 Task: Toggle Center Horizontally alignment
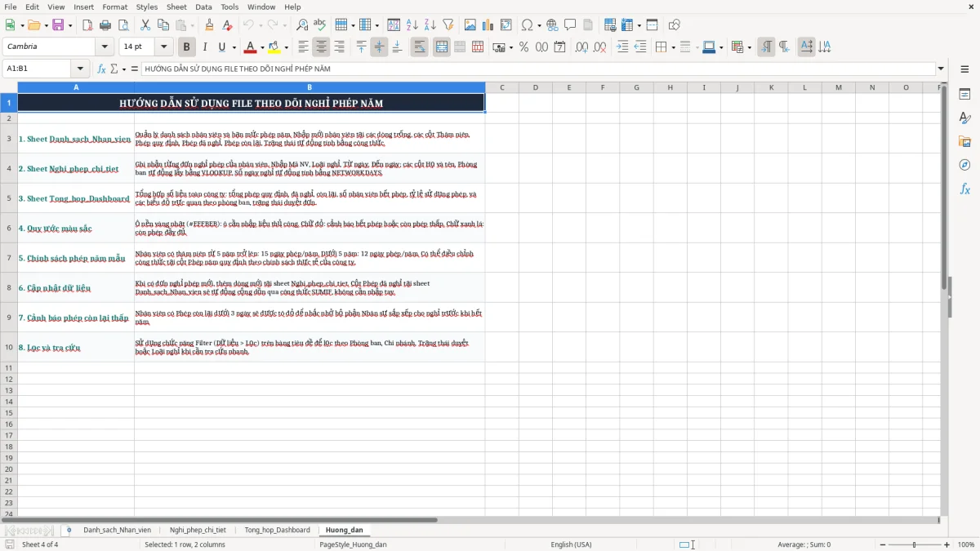[321, 47]
